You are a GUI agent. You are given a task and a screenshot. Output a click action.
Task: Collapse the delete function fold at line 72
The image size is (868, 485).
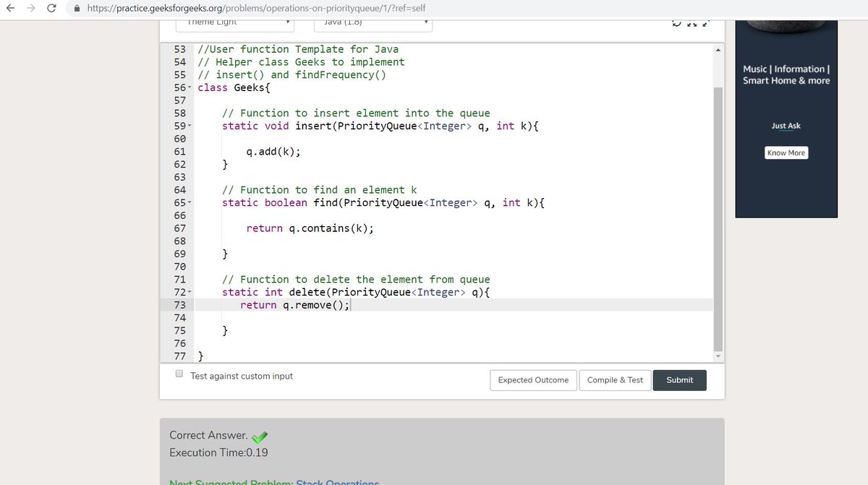point(190,293)
